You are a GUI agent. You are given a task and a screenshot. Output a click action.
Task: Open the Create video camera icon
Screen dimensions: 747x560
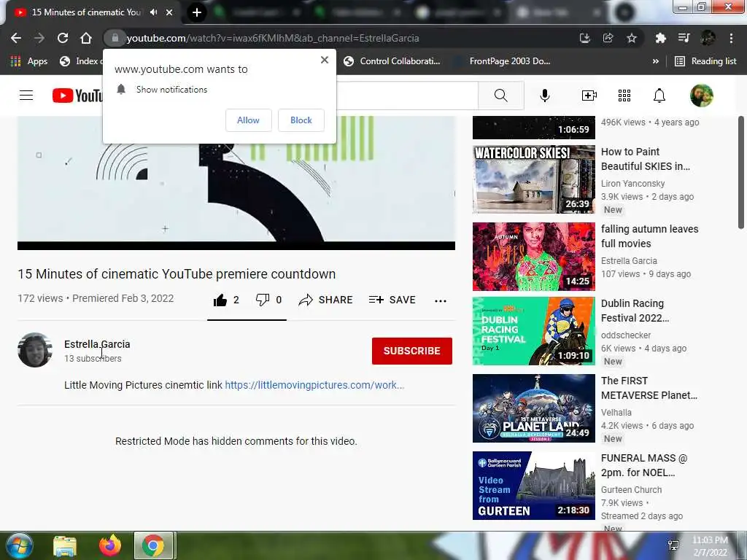pyautogui.click(x=589, y=96)
